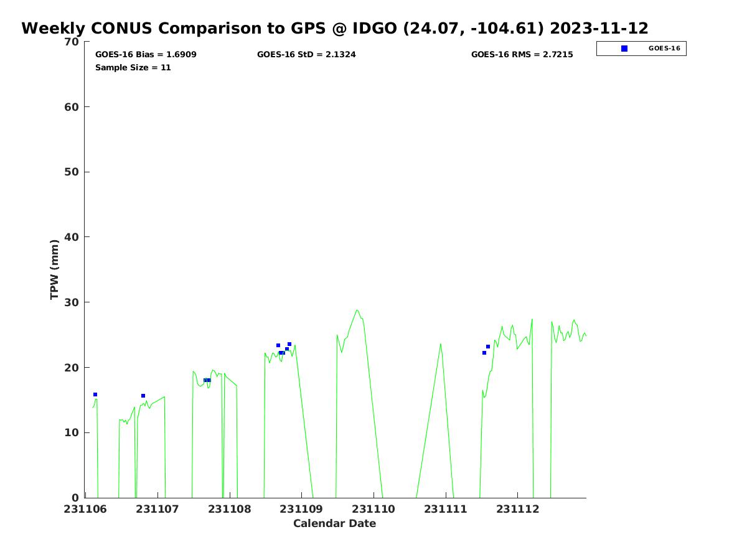Image resolution: width=747 pixels, height=560 pixels.
Task: Select the GOES-16 legend label text
Action: 664,49
